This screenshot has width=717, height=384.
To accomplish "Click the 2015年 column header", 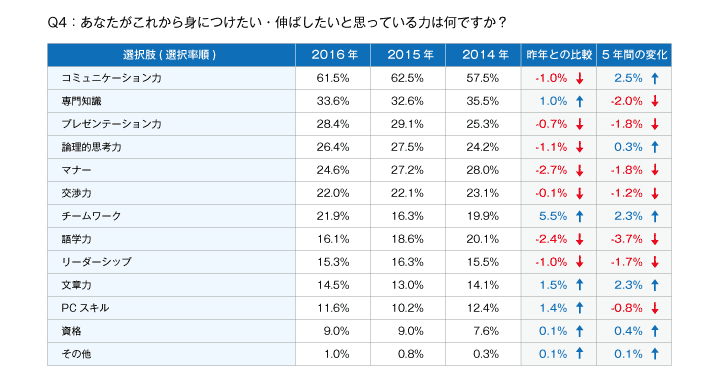I will (x=408, y=55).
